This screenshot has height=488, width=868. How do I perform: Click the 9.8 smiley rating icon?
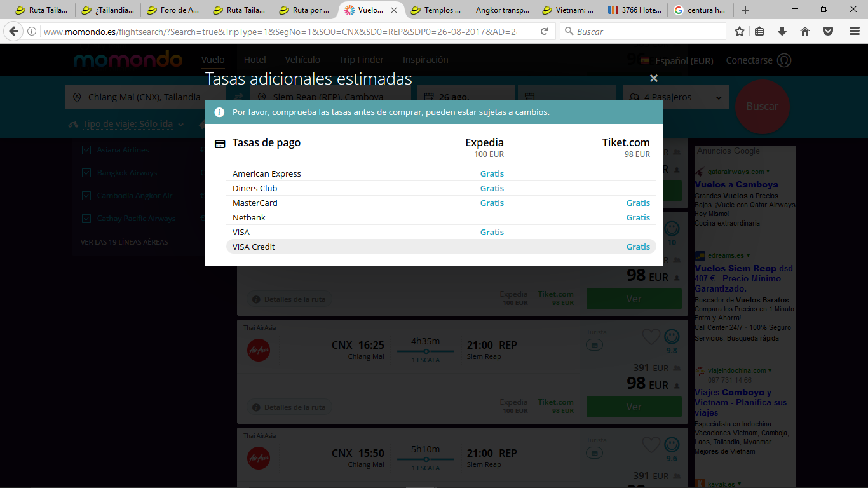672,337
